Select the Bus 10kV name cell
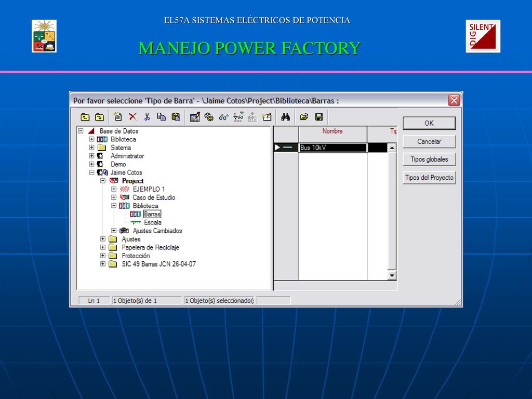 [x=333, y=148]
